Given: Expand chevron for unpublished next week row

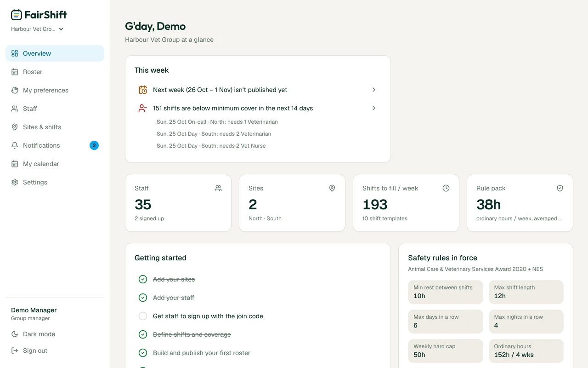Looking at the screenshot, I should pyautogui.click(x=374, y=90).
